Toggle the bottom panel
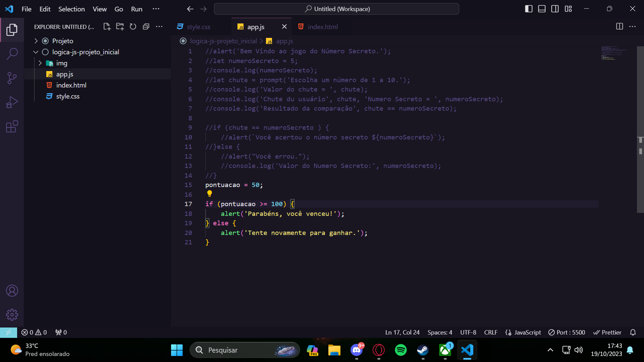This screenshot has width=644, height=362. point(542,9)
